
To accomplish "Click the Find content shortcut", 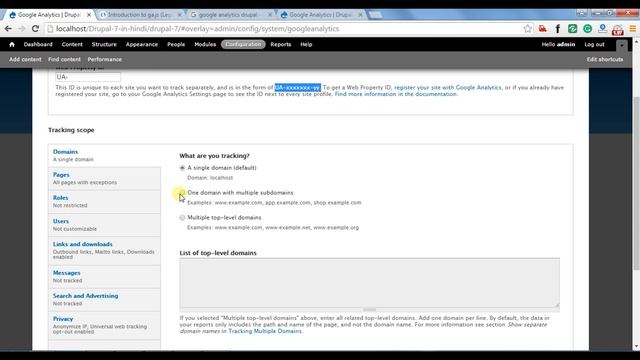I will coord(64,59).
